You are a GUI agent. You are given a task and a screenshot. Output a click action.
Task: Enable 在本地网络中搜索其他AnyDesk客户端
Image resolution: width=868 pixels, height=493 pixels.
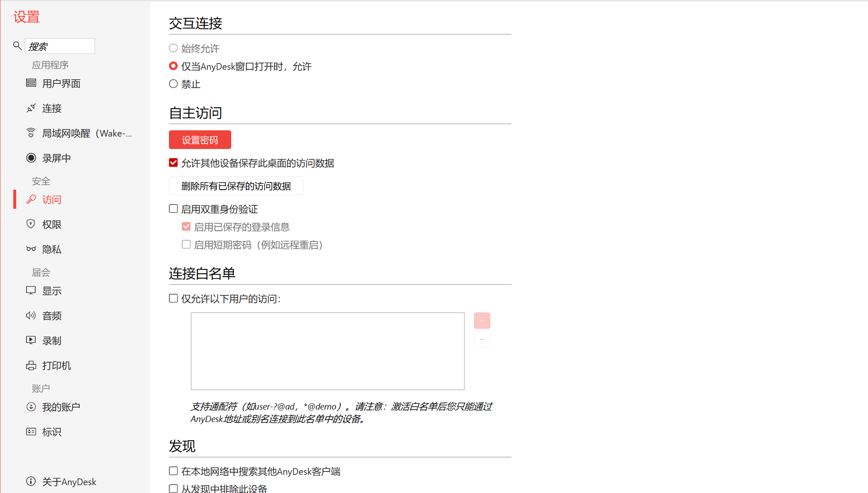(174, 471)
